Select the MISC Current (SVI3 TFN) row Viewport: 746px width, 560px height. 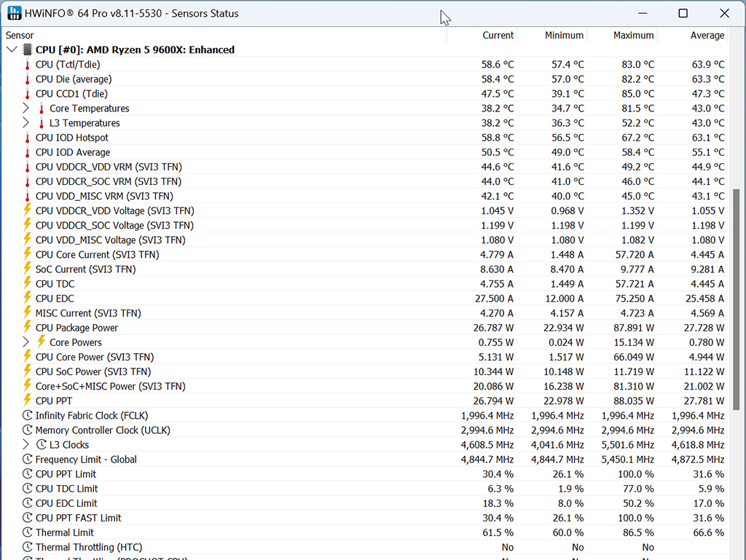pos(364,313)
